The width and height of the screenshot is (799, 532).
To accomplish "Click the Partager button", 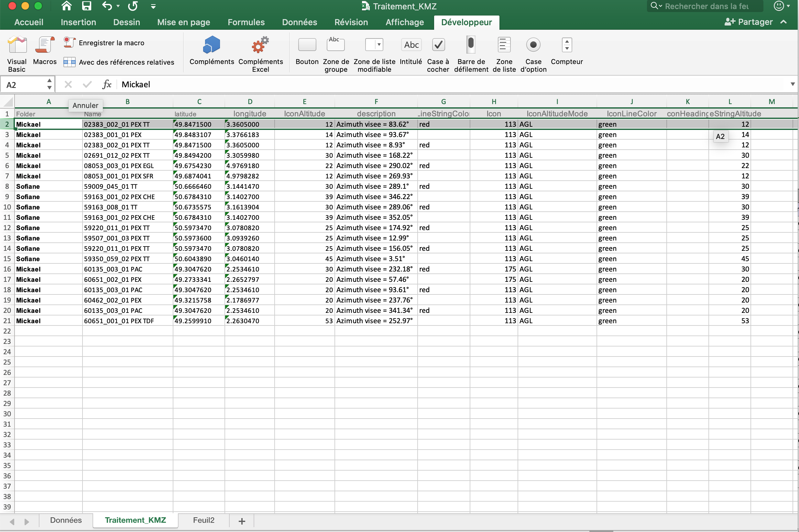I will (749, 22).
